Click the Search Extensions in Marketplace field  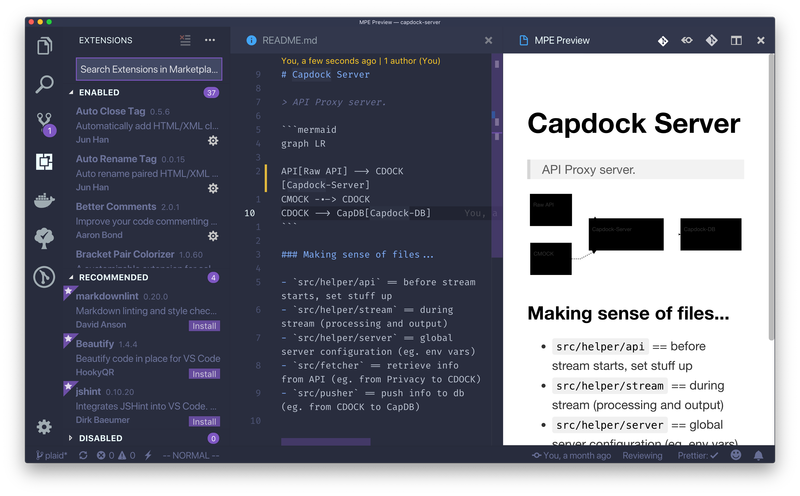pos(149,69)
